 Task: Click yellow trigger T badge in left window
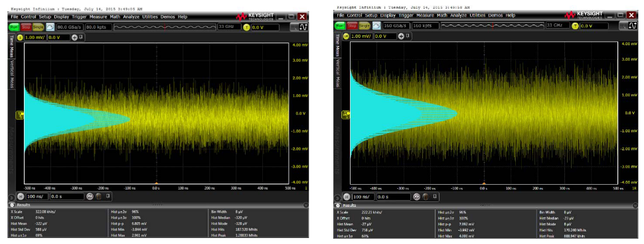(246, 27)
